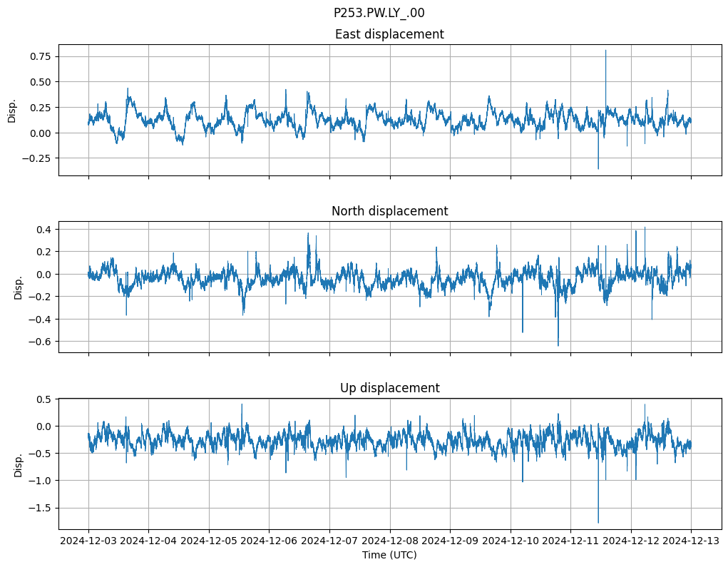Image resolution: width=728 pixels, height=567 pixels.
Task: Pick the 2024-12-10 date tick label
Action: point(510,541)
